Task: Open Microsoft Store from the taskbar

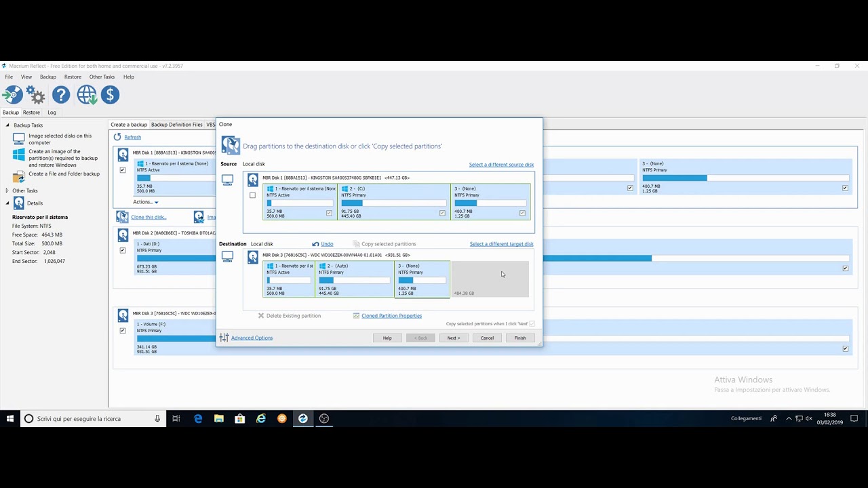Action: pos(240,419)
